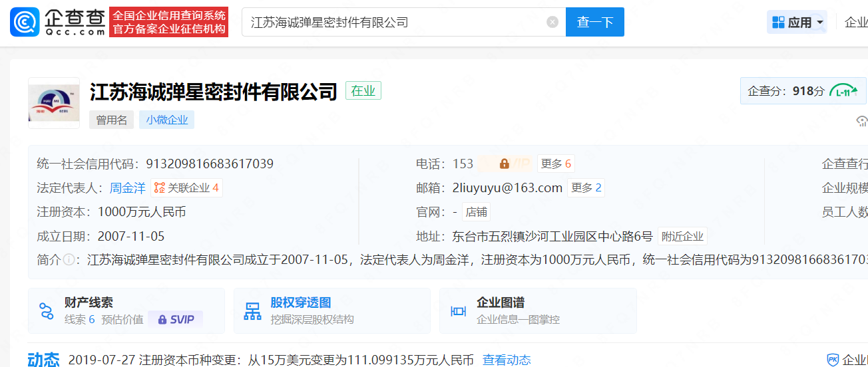Click registered capital 1000万元人民币 value
The image size is (868, 367).
click(142, 212)
